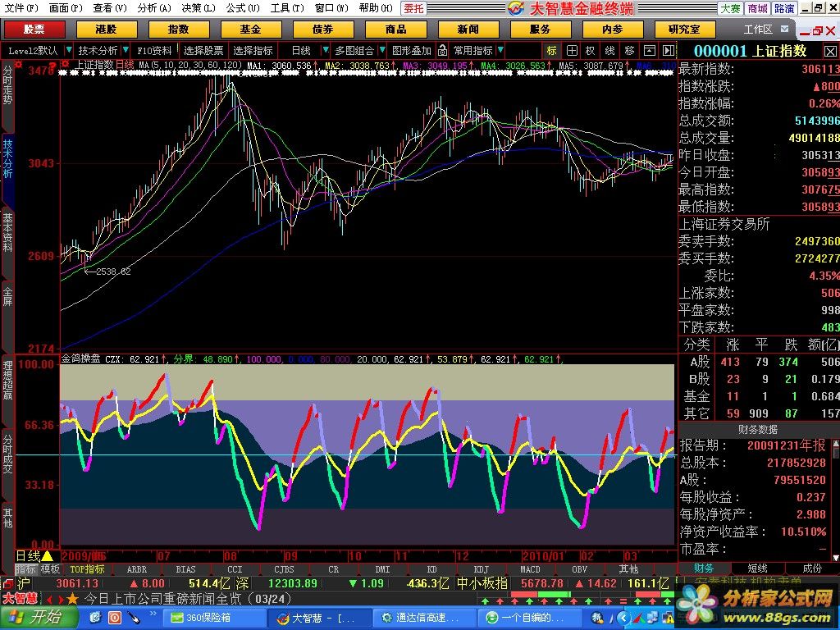The image size is (840, 630).
Task: Open the 工具(T) menu
Action: 287,8
